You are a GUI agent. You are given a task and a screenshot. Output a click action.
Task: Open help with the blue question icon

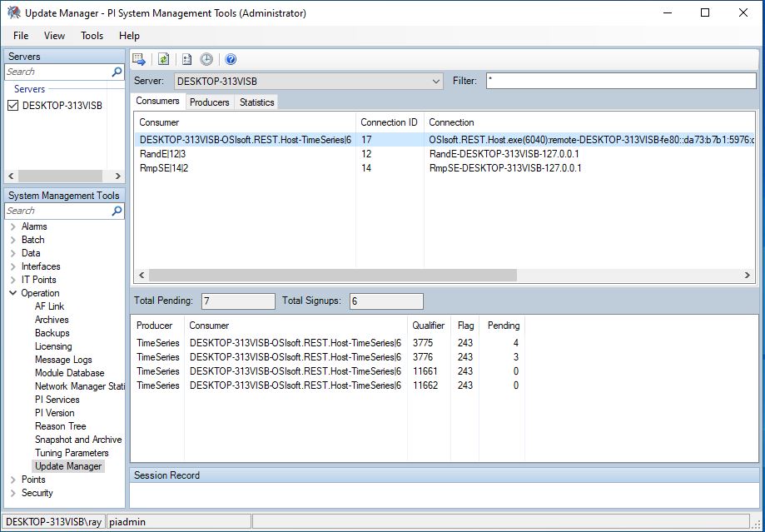point(231,59)
